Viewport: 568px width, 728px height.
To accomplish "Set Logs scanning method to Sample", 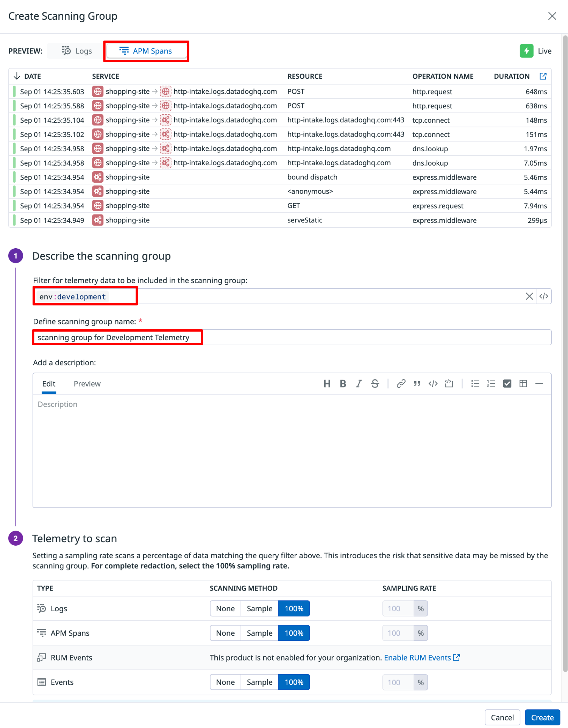I will pos(259,608).
